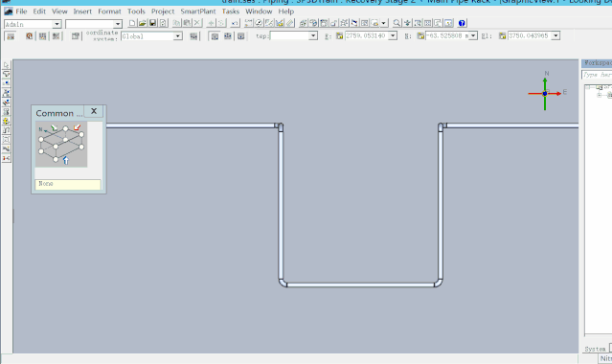Click the red arrow in Common Views cube

pyautogui.click(x=78, y=127)
